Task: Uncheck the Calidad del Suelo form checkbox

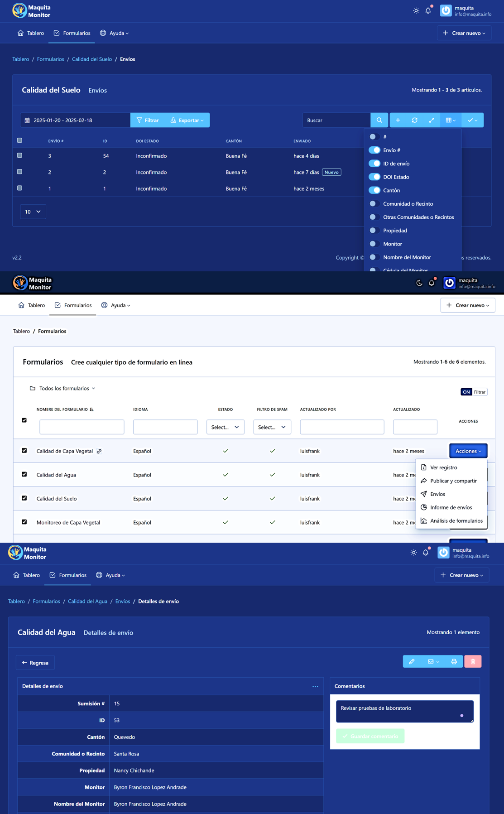Action: pos(24,498)
